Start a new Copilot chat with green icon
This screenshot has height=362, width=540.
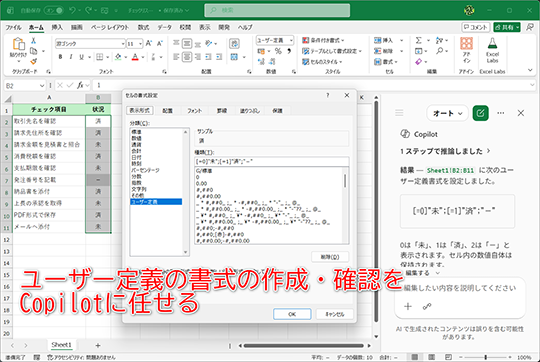[x=480, y=113]
